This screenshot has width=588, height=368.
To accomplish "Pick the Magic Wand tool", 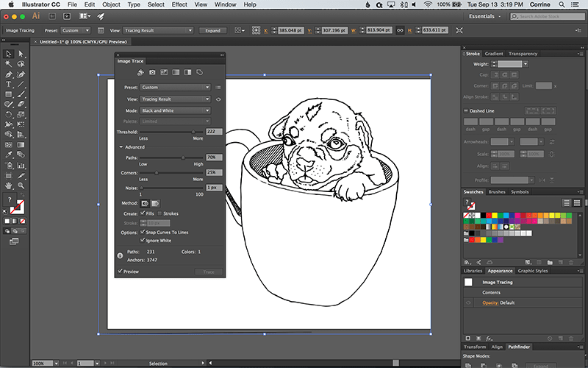I will tap(8, 64).
